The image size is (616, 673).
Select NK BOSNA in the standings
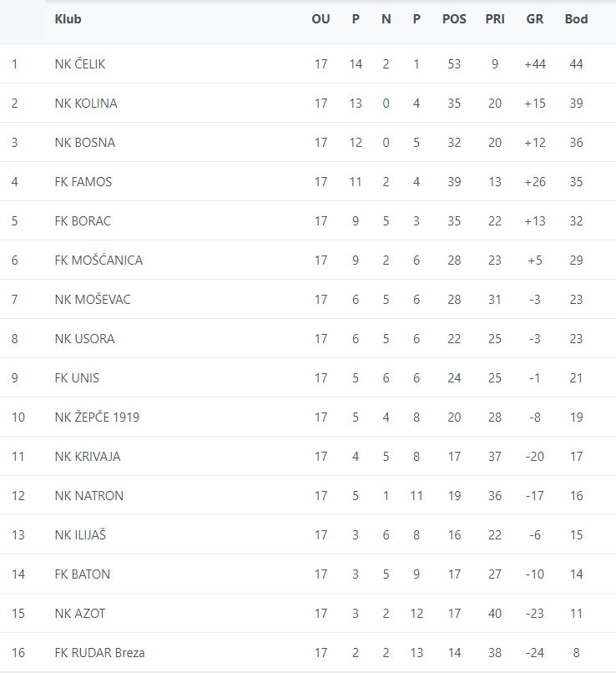click(x=85, y=142)
